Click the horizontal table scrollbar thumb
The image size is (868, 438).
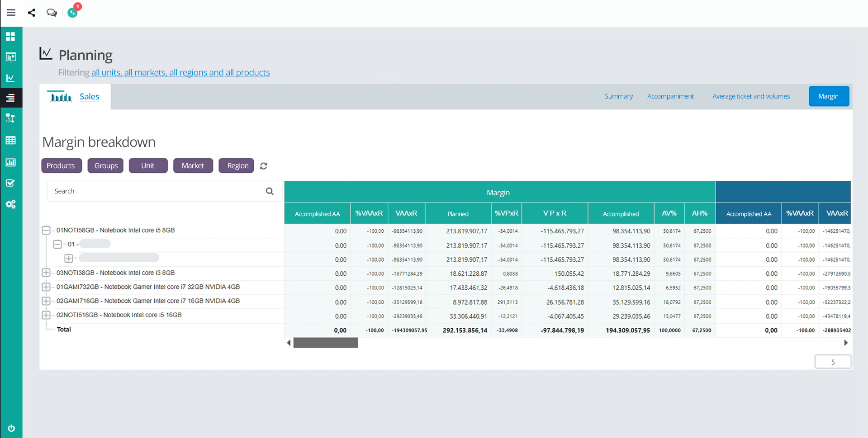[x=326, y=343]
